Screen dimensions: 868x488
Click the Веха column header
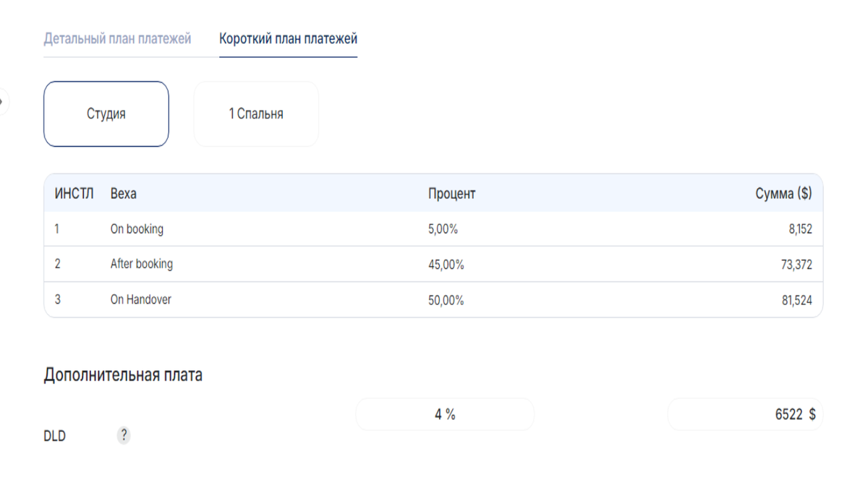click(123, 194)
